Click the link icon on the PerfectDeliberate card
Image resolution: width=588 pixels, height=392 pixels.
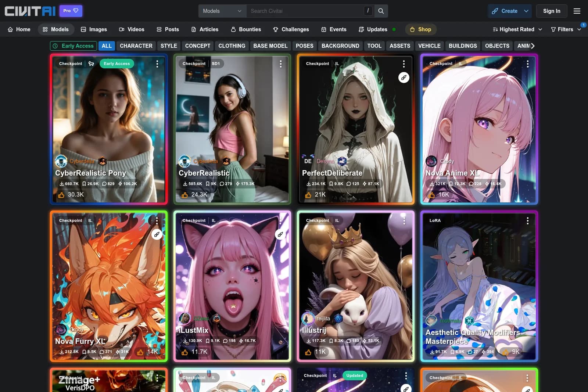pos(404,78)
